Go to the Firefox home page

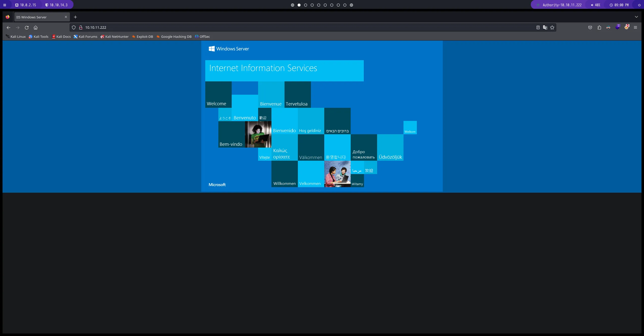pyautogui.click(x=35, y=27)
